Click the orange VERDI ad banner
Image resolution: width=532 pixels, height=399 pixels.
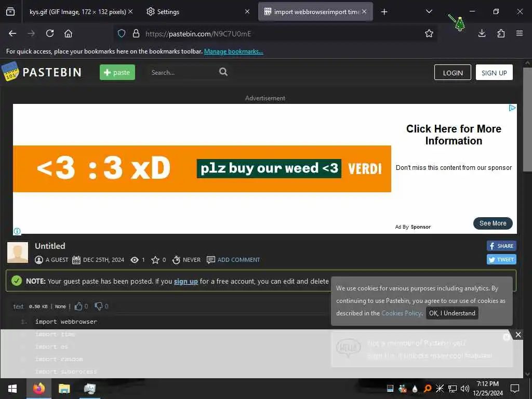pos(202,169)
